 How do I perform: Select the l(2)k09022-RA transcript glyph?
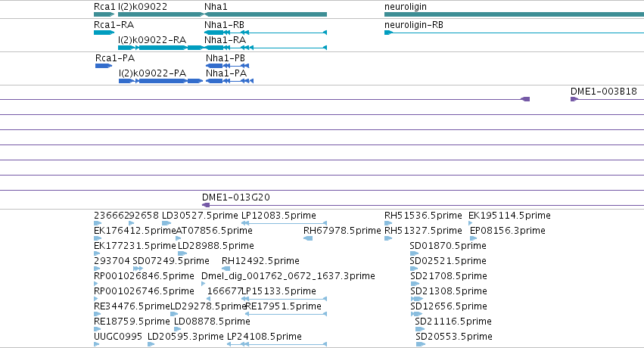click(x=160, y=48)
